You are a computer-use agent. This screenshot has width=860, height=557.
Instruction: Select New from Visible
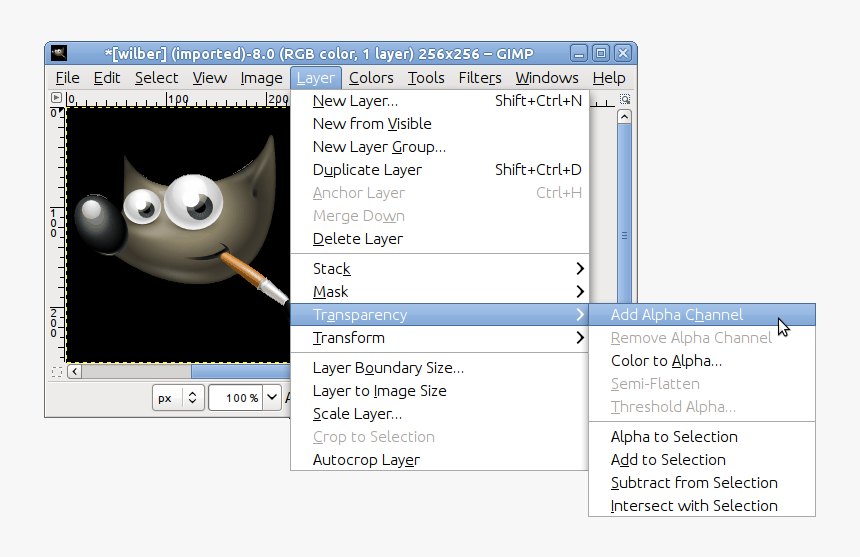[440, 124]
